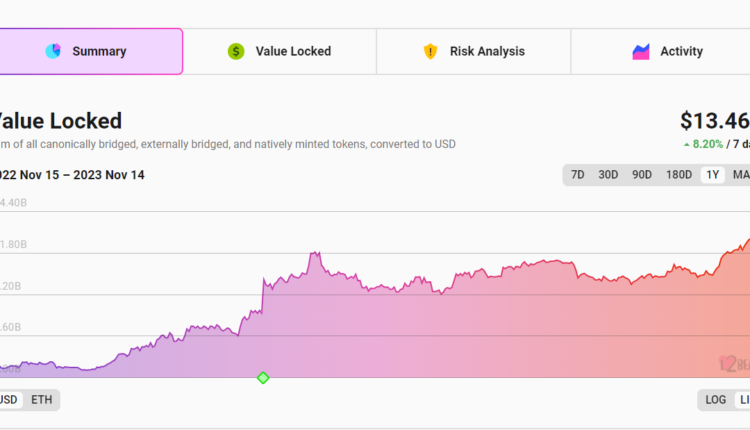Switch chart currency to ETH
Image resolution: width=750 pixels, height=430 pixels.
[x=41, y=400]
